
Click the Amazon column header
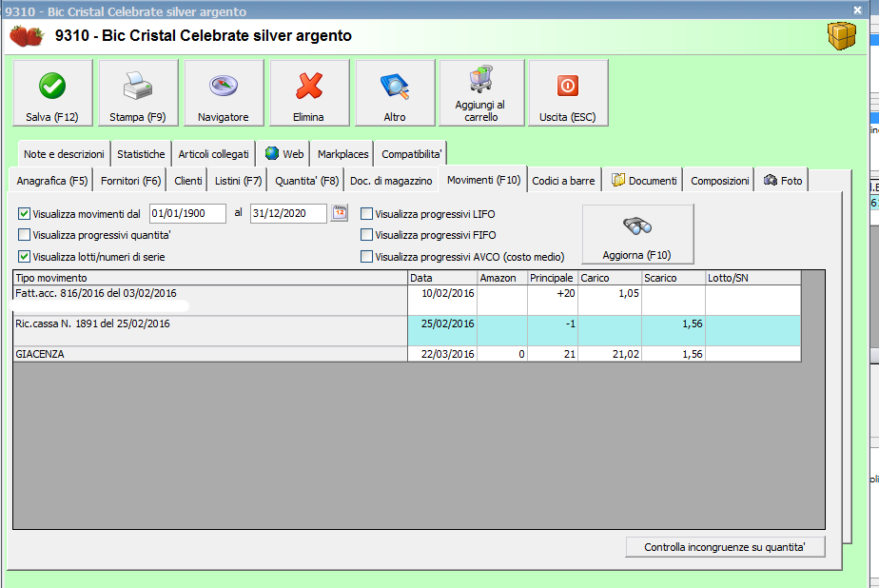tap(502, 278)
